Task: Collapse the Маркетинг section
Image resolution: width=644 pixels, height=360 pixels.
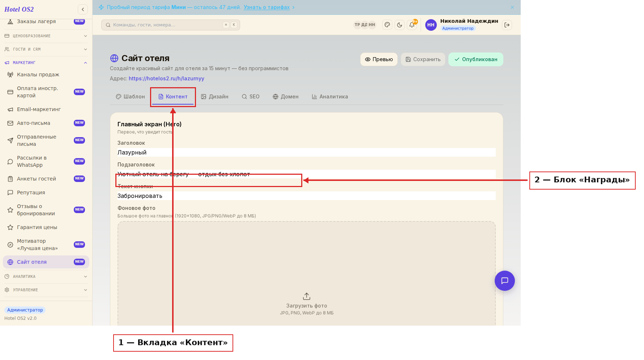Action: [x=46, y=63]
